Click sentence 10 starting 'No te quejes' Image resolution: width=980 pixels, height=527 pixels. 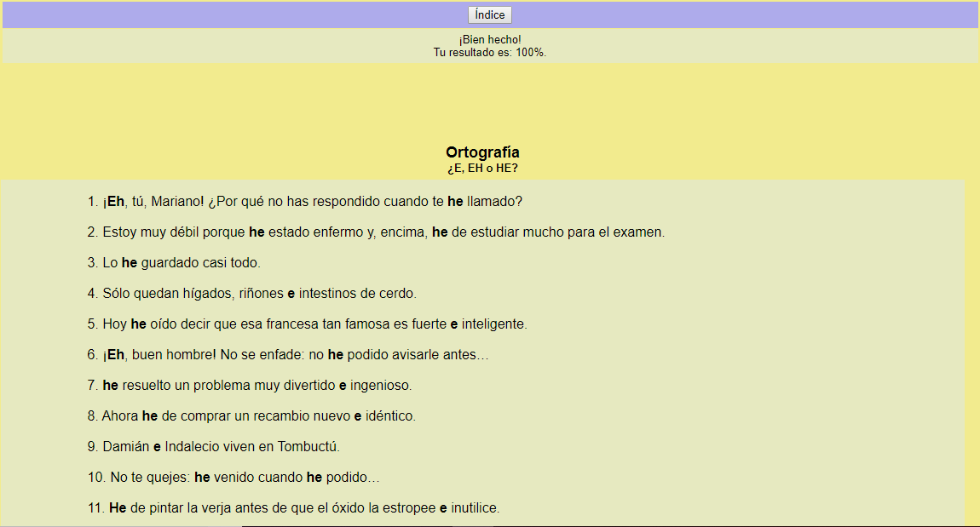pos(233,477)
